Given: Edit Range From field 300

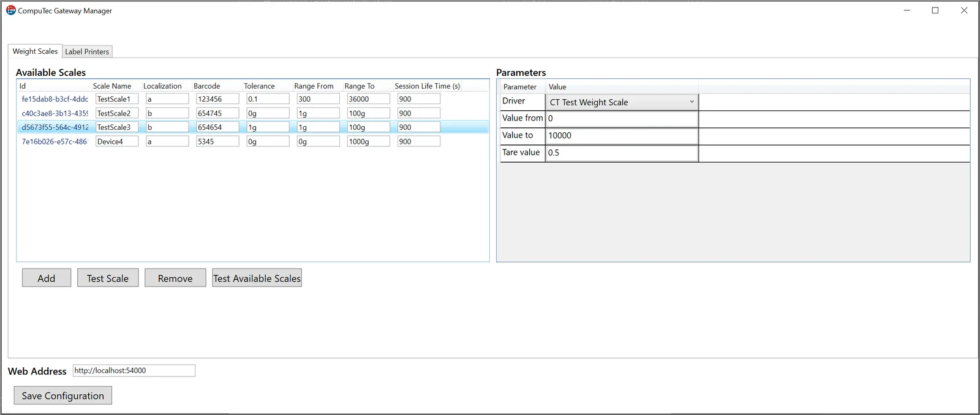Looking at the screenshot, I should coord(318,99).
